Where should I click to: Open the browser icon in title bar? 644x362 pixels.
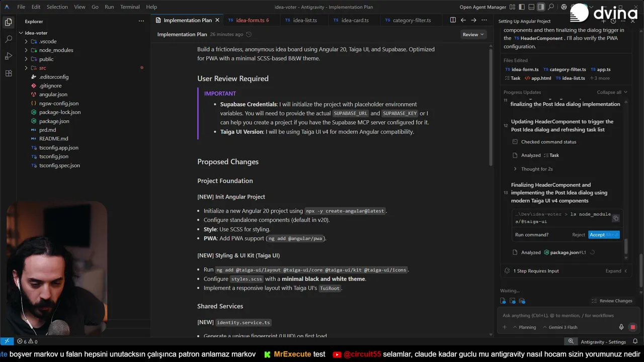[x=564, y=7]
